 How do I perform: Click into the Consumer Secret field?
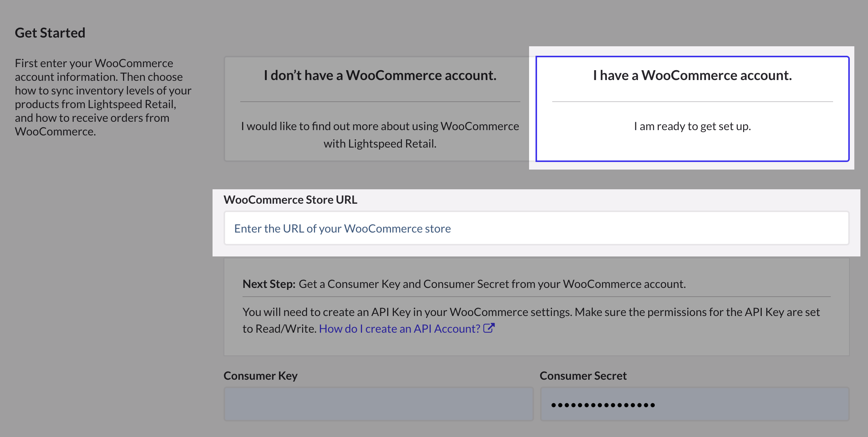[695, 404]
